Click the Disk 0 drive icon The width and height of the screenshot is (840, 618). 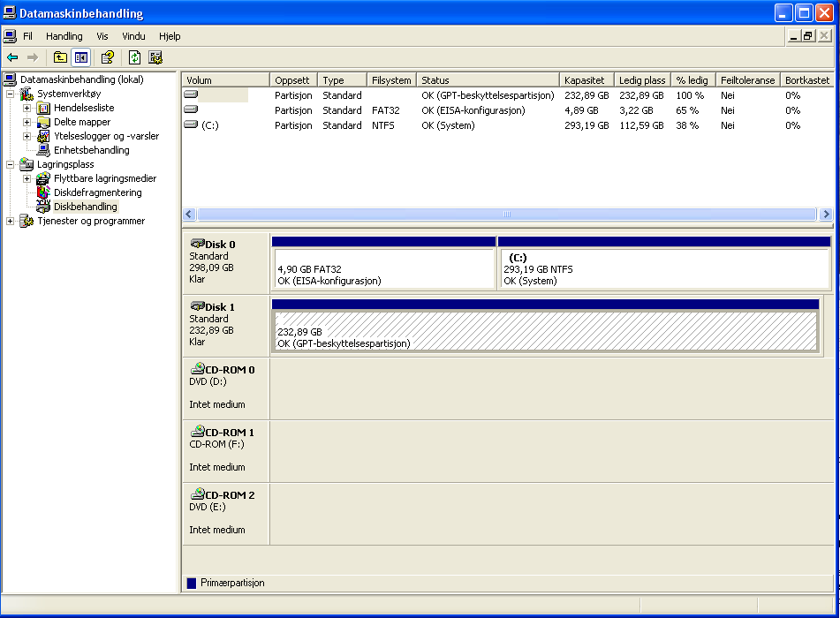pos(197,244)
